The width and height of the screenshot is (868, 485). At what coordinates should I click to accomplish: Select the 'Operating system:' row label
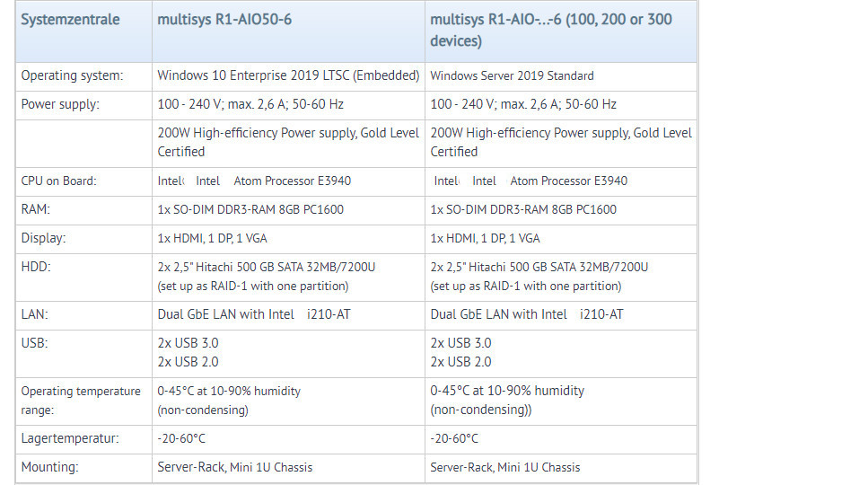coord(72,75)
